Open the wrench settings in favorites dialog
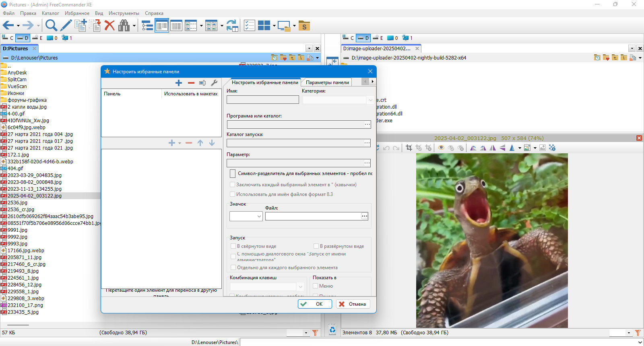This screenshot has width=644, height=346. [214, 83]
